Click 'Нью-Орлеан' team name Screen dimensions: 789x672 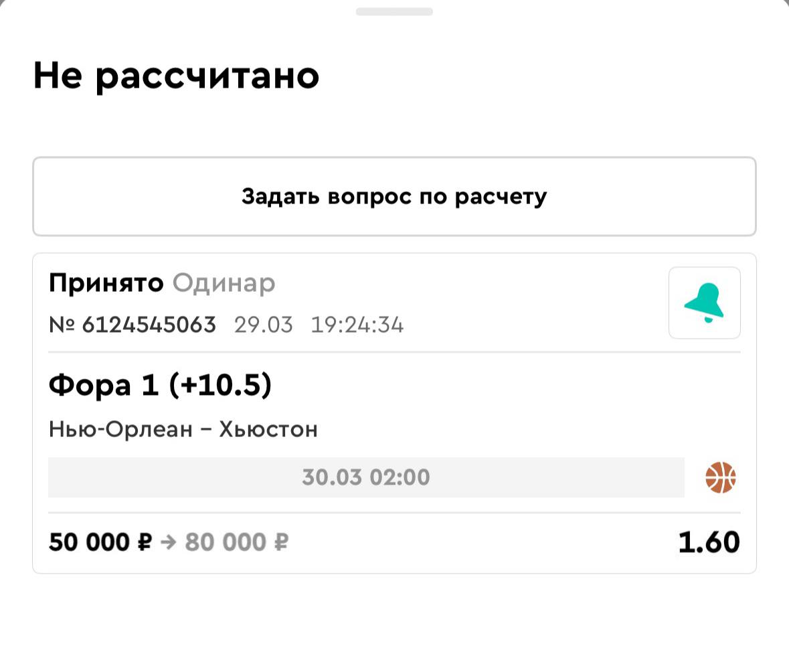[120, 428]
